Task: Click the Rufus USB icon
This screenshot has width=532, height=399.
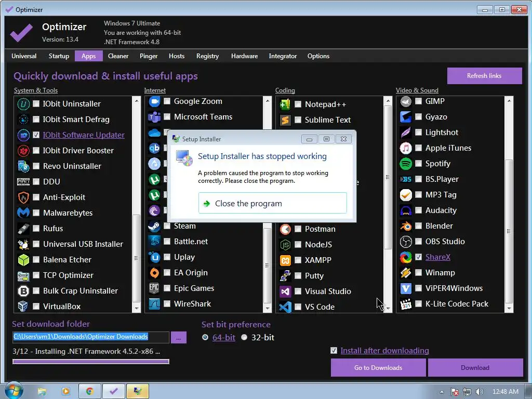Action: [23, 229]
